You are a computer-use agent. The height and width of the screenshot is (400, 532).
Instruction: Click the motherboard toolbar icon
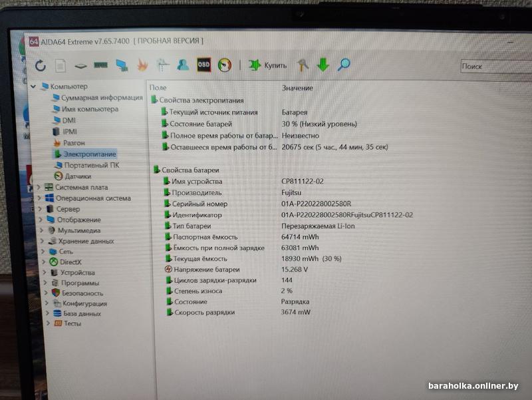tap(80, 65)
